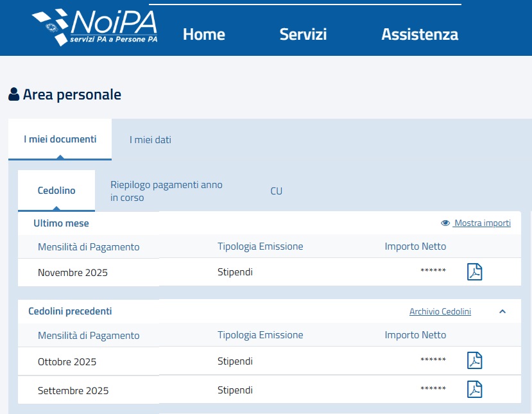Open the Settembre 2025 PDF icon
This screenshot has width=532, height=414.
(474, 390)
